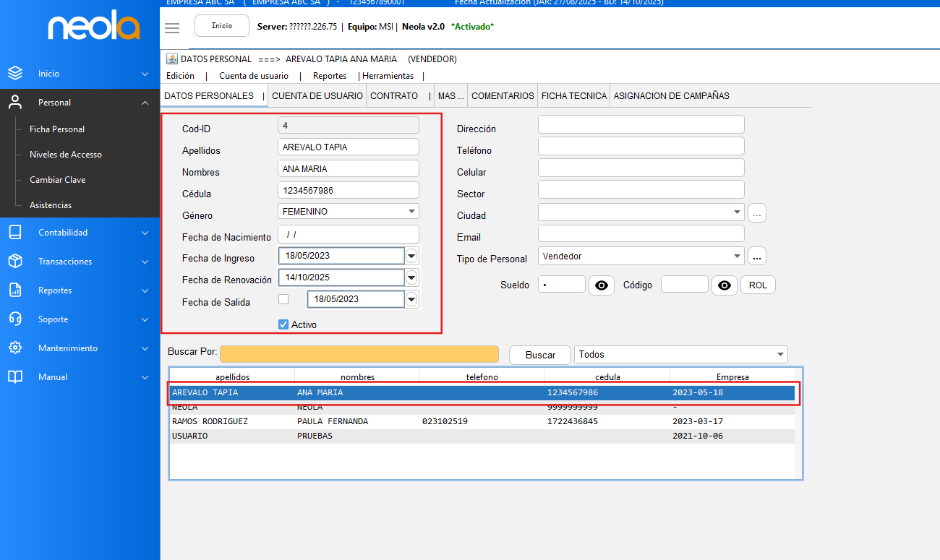The height and width of the screenshot is (560, 940).
Task: Open the Género dropdown
Action: pyautogui.click(x=411, y=212)
